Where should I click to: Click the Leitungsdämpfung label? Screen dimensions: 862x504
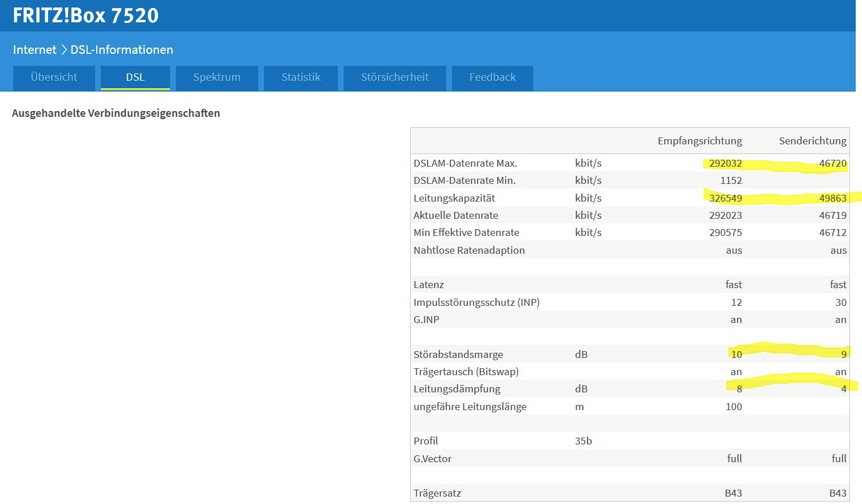pos(457,389)
